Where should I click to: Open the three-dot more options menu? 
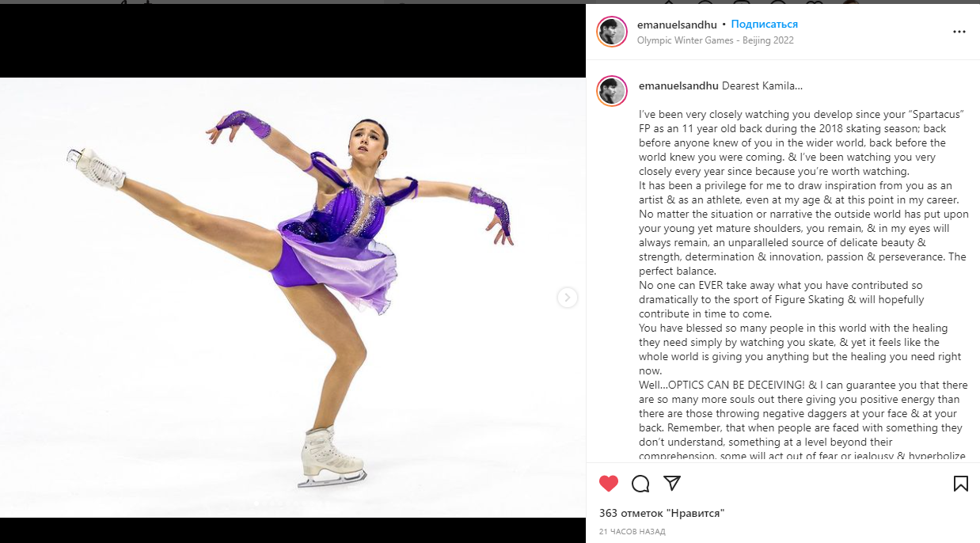(959, 32)
